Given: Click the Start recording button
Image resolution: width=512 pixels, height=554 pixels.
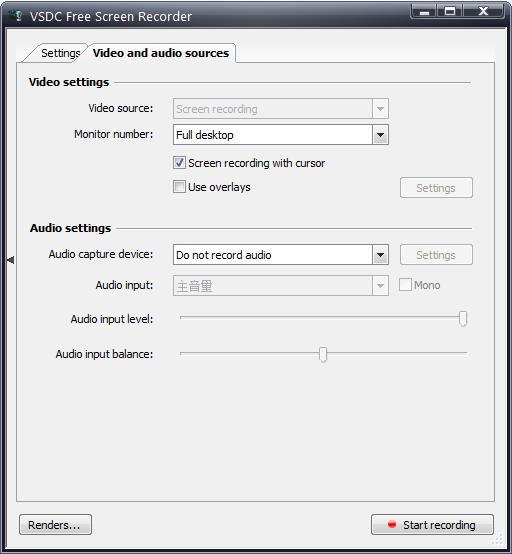Looking at the screenshot, I should pos(432,524).
